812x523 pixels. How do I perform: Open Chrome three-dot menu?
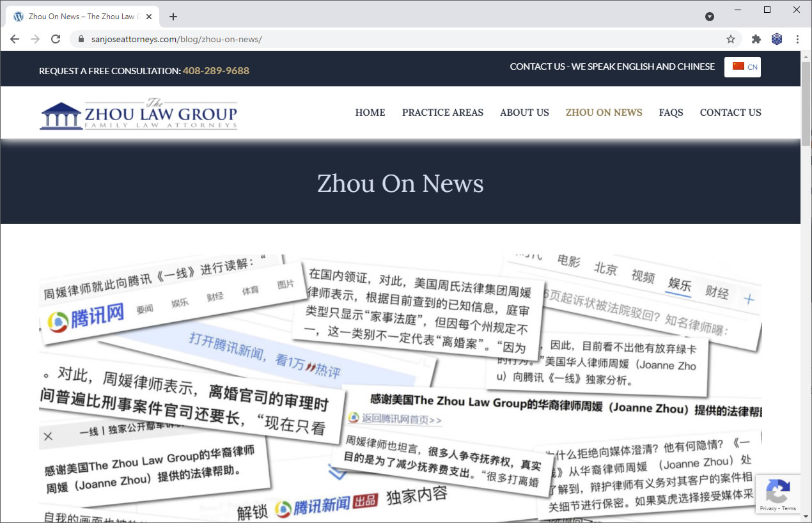pyautogui.click(x=797, y=39)
